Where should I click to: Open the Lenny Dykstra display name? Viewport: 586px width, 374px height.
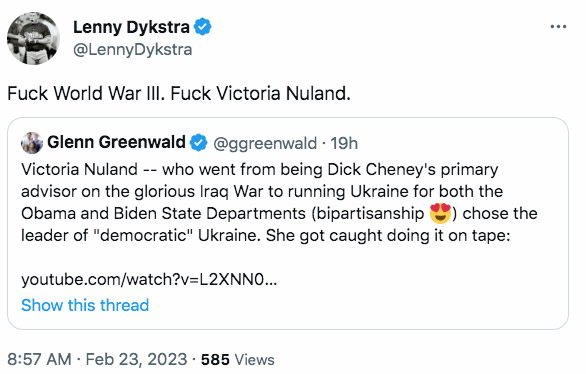pyautogui.click(x=131, y=27)
